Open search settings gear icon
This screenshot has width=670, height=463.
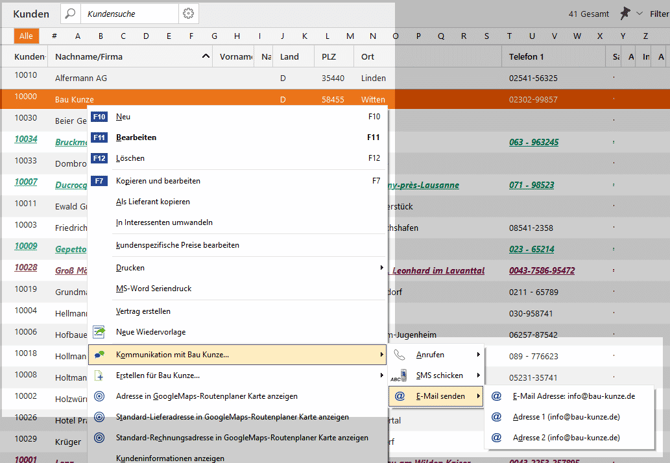pos(188,14)
